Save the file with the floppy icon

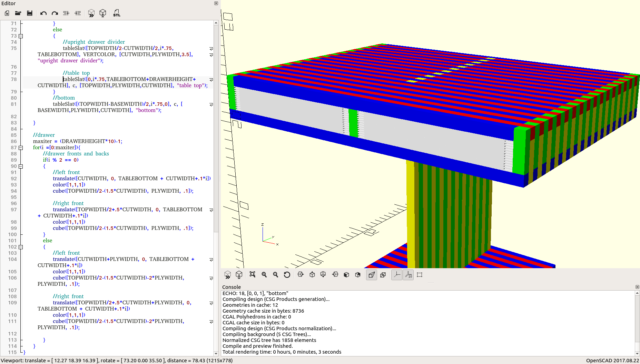click(x=30, y=13)
